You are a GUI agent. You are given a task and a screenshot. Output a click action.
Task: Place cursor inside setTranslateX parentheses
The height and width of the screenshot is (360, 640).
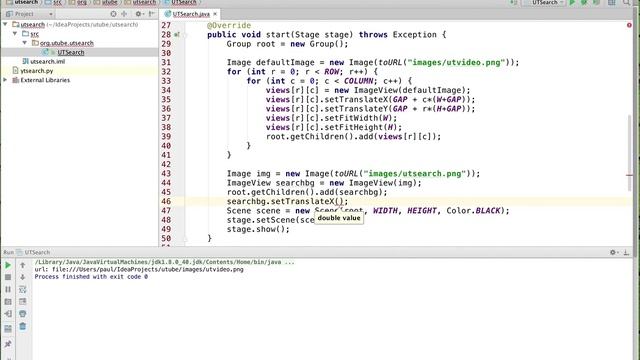(340, 201)
